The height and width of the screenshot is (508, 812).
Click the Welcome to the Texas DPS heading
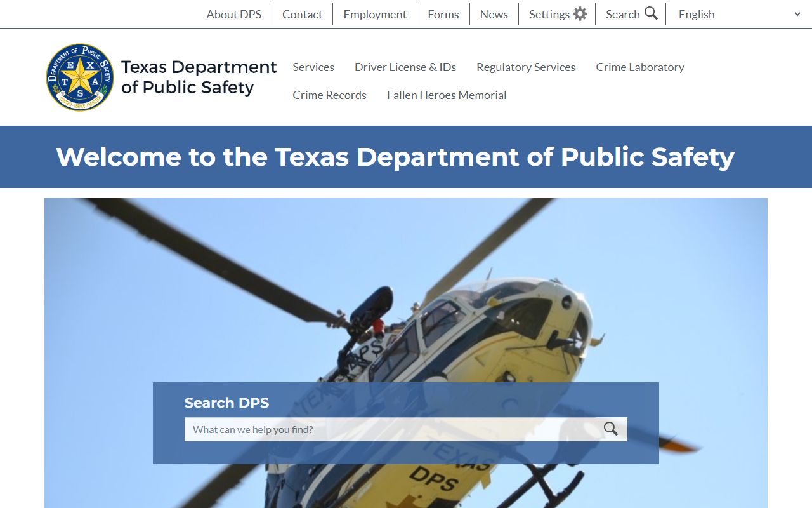(x=395, y=157)
